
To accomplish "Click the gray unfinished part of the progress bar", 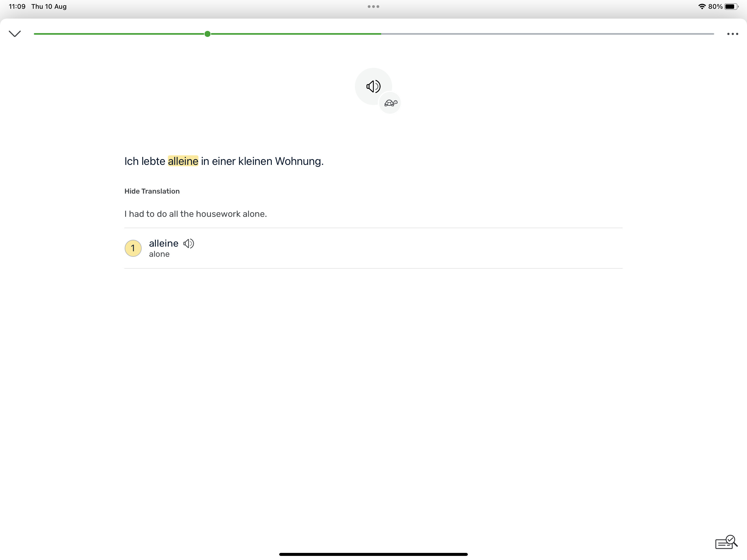I will click(547, 34).
